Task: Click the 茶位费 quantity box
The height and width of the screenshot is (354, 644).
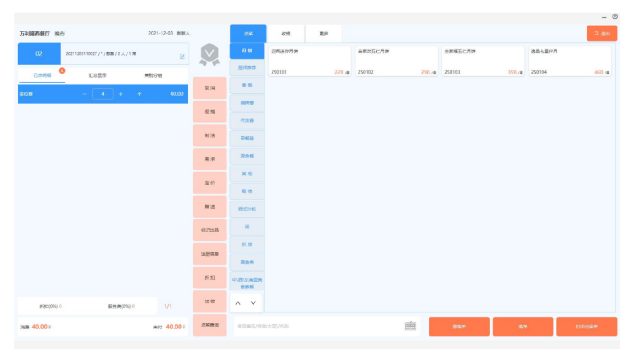Action: (103, 94)
